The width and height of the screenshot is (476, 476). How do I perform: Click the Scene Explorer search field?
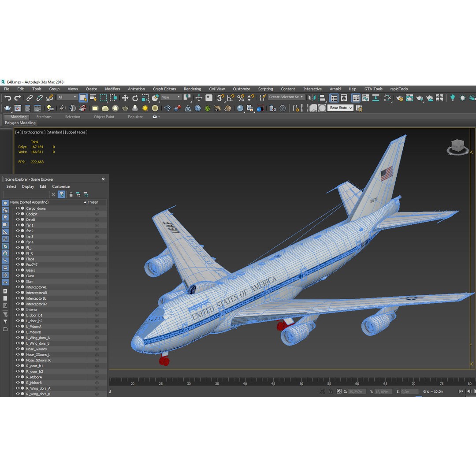pyautogui.click(x=26, y=194)
